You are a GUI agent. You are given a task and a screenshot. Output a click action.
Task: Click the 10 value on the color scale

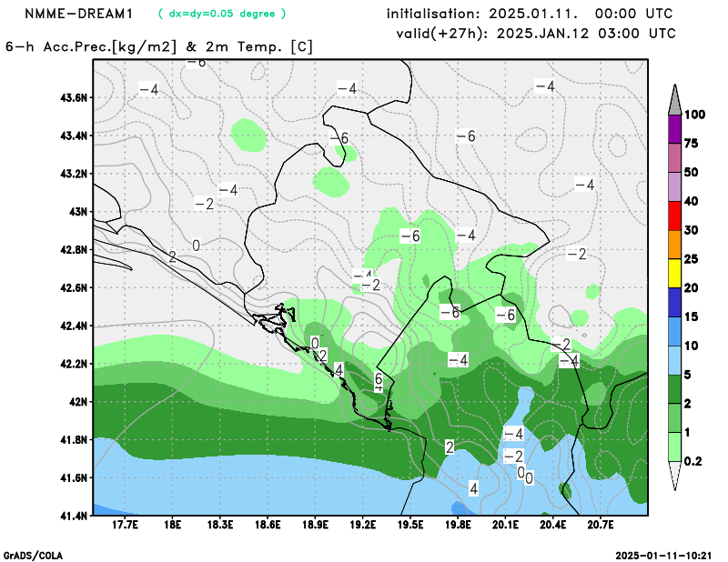click(692, 346)
